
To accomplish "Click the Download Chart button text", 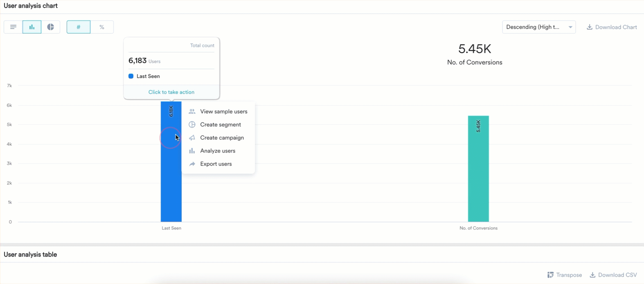I will (x=616, y=27).
